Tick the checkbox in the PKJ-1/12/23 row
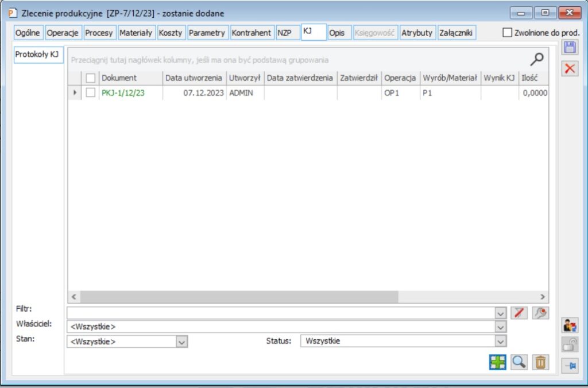This screenshot has width=588, height=388. (91, 92)
